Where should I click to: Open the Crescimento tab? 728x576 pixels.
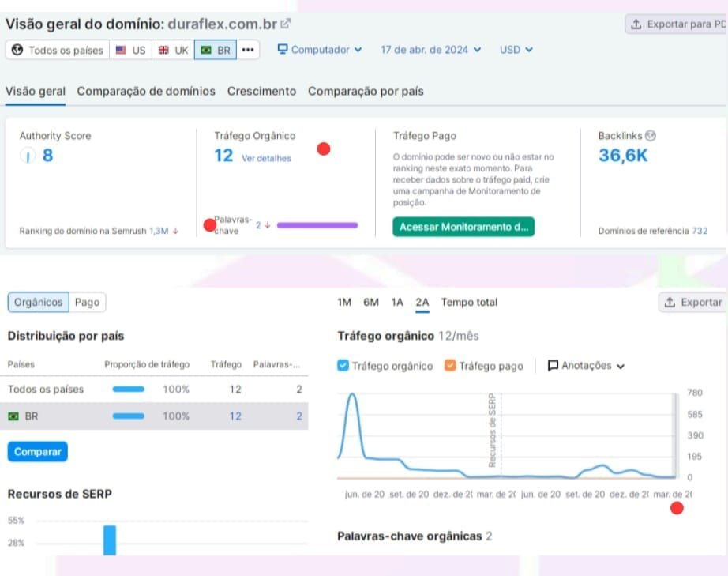click(x=261, y=91)
